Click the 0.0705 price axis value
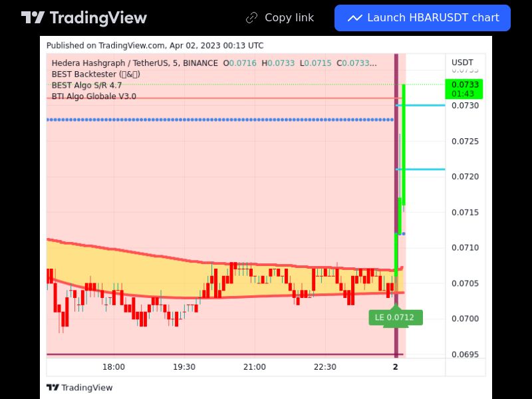 [465, 283]
